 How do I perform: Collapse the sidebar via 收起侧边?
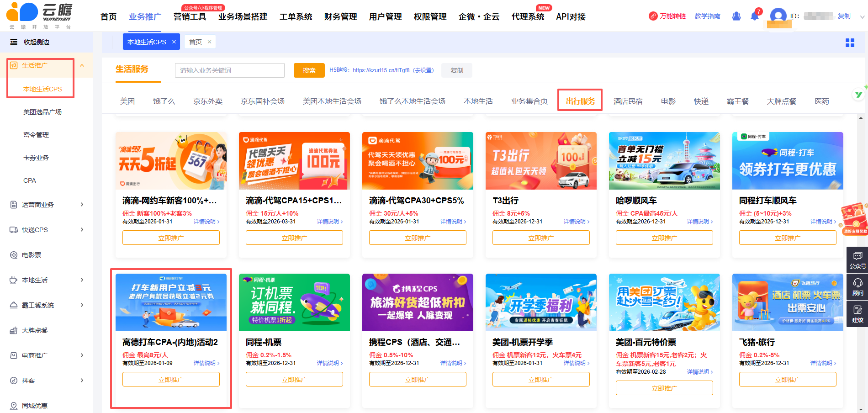(x=30, y=42)
